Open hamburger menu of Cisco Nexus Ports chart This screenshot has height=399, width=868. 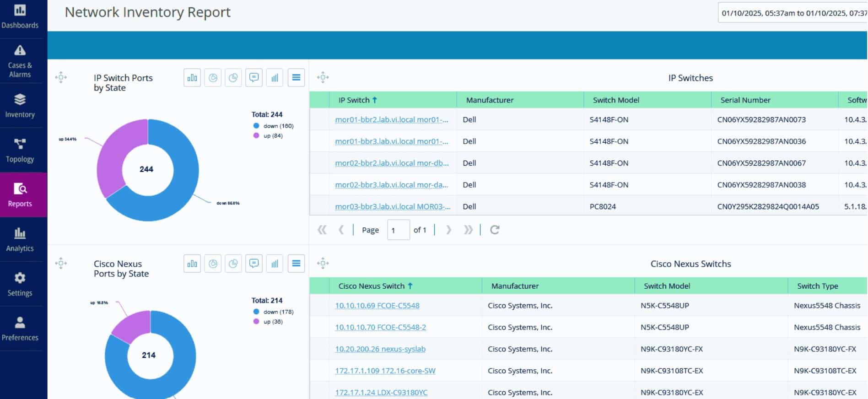pyautogui.click(x=296, y=264)
